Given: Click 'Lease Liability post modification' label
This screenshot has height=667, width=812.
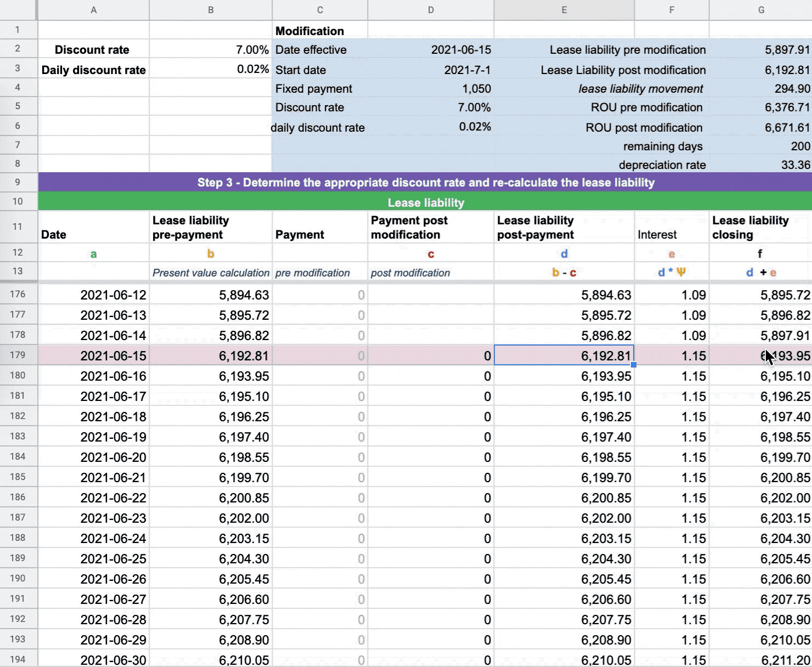Looking at the screenshot, I should [623, 70].
